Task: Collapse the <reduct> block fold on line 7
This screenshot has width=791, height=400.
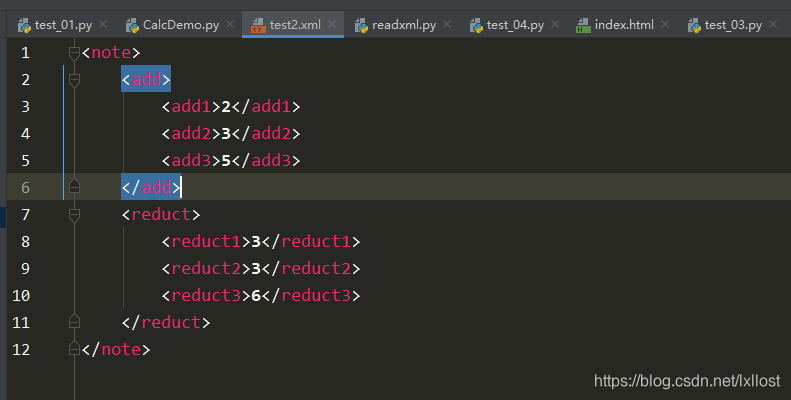Action: tap(74, 215)
